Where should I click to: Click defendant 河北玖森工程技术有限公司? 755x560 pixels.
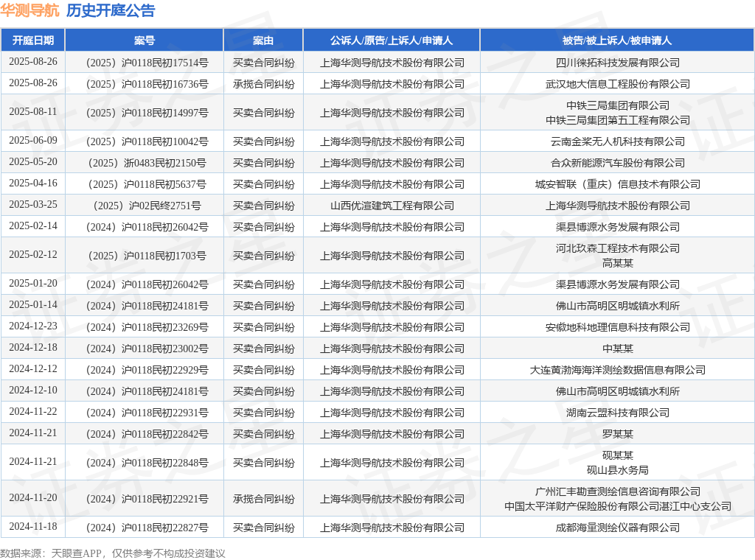pos(618,249)
